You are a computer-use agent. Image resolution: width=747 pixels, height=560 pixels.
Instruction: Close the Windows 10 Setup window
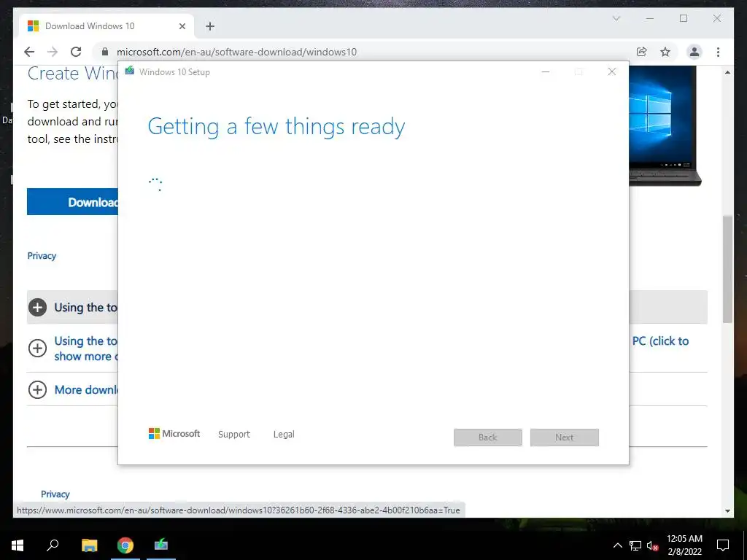[x=612, y=72]
